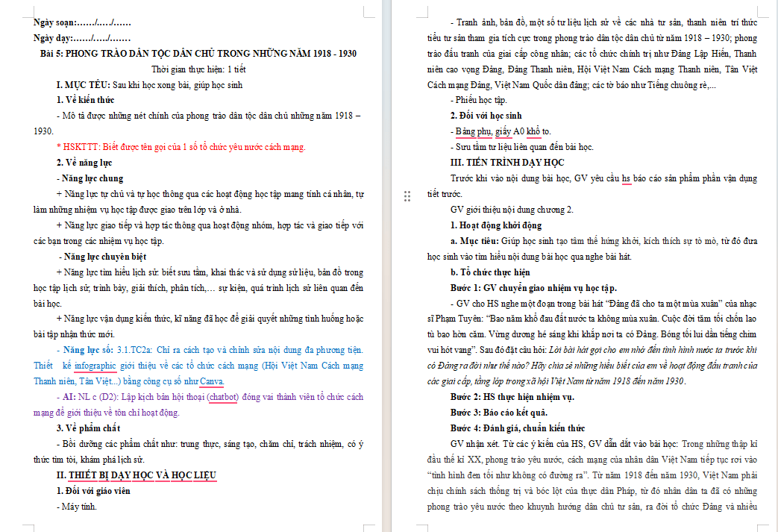The width and height of the screenshot is (778, 532).
Task: Click the underlined word "Canva"
Action: 211,381
